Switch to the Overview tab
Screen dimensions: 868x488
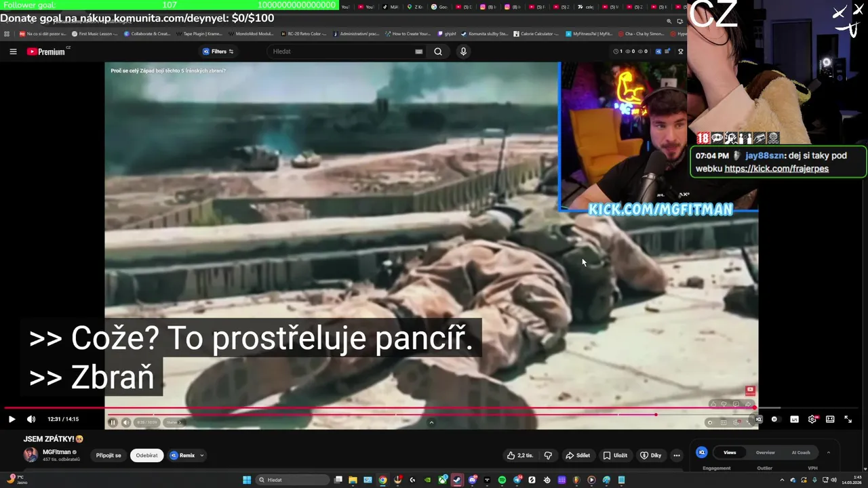(x=766, y=452)
